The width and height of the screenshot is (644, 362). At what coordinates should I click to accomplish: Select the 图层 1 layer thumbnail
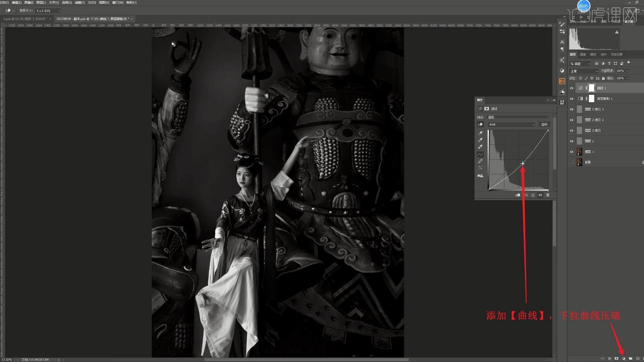tap(579, 152)
